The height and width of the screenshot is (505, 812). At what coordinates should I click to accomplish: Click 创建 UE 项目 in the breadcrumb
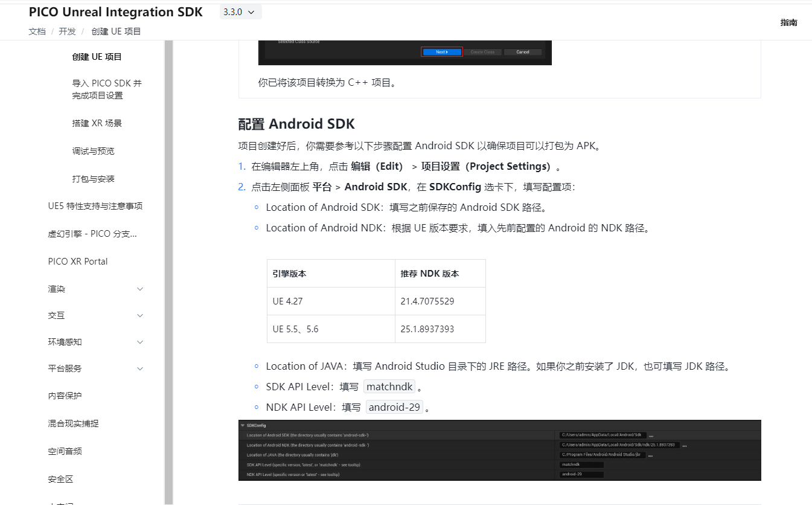tap(116, 31)
